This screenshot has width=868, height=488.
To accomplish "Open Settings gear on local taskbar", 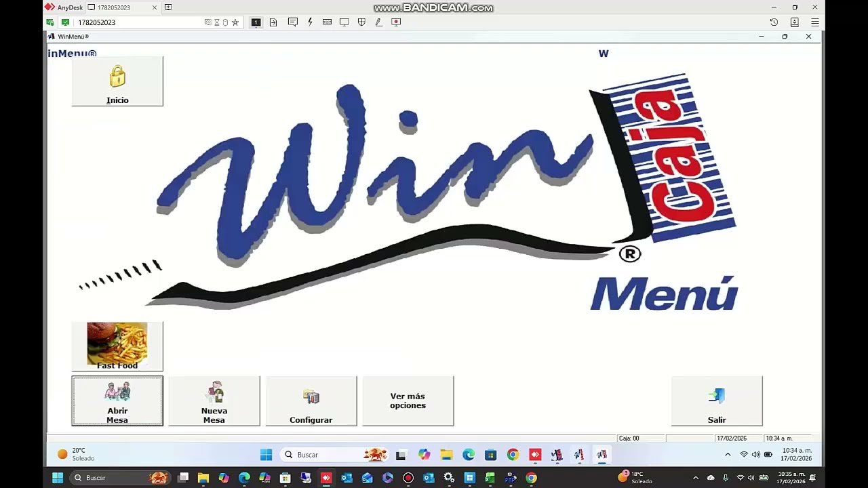I will (x=449, y=478).
